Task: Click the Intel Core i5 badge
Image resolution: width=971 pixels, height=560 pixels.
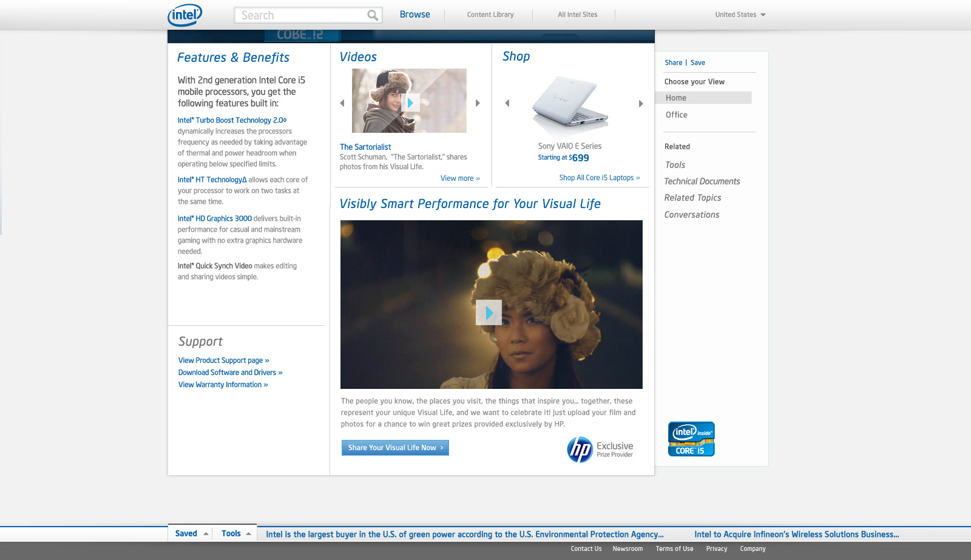Action: [691, 439]
